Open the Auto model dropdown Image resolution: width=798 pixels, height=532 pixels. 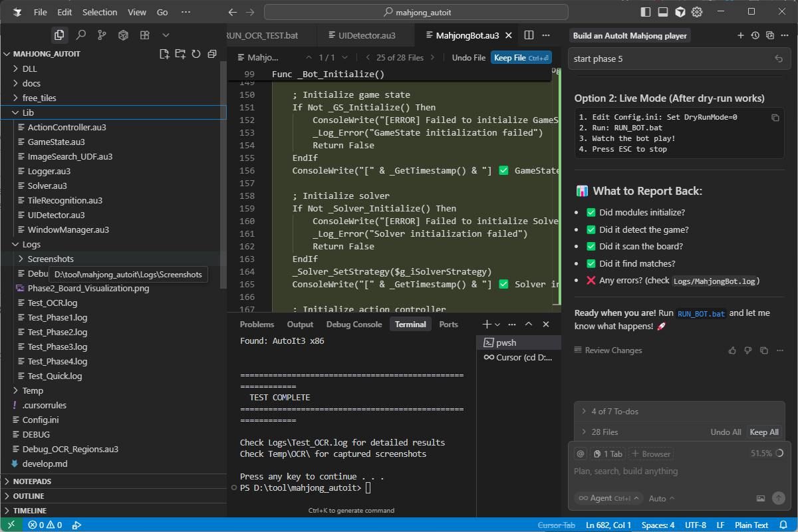tap(661, 498)
